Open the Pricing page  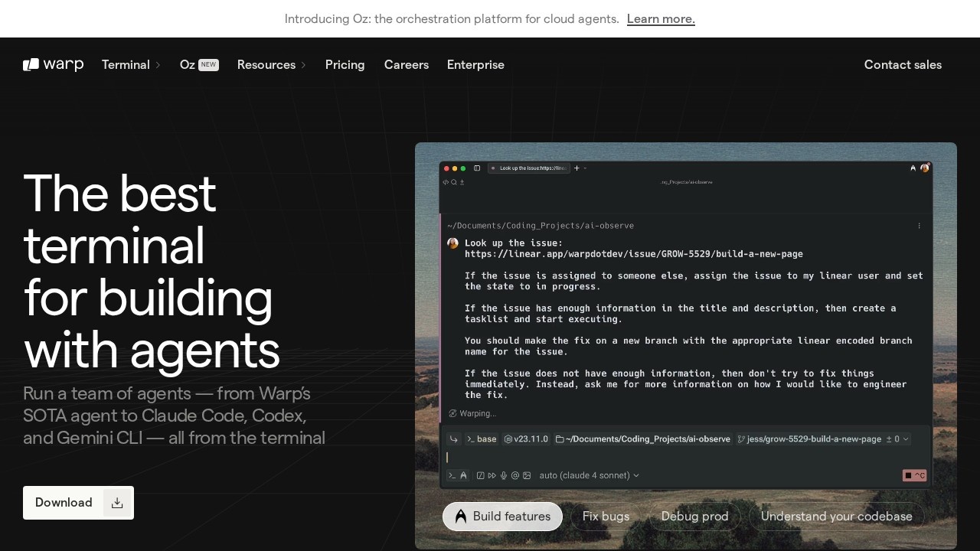pyautogui.click(x=345, y=65)
